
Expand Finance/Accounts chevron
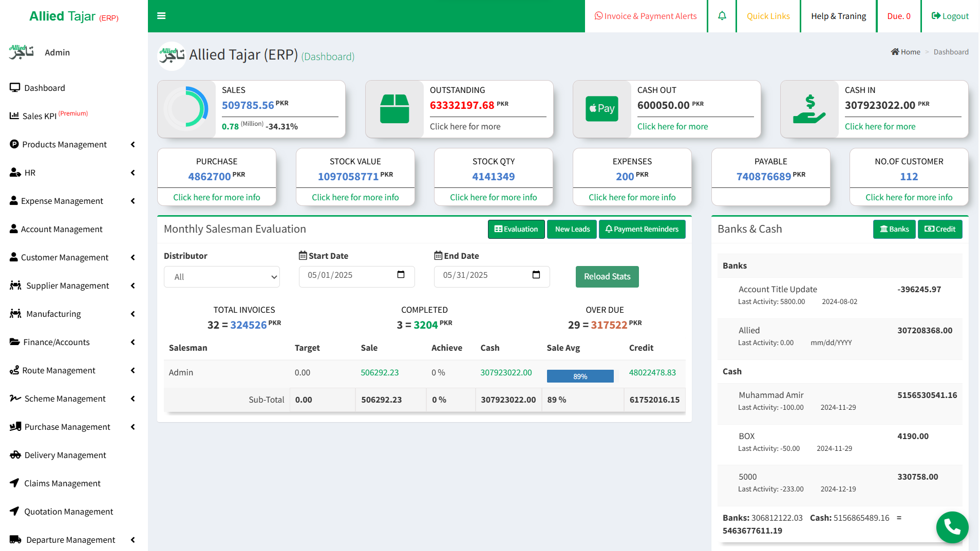coord(133,342)
